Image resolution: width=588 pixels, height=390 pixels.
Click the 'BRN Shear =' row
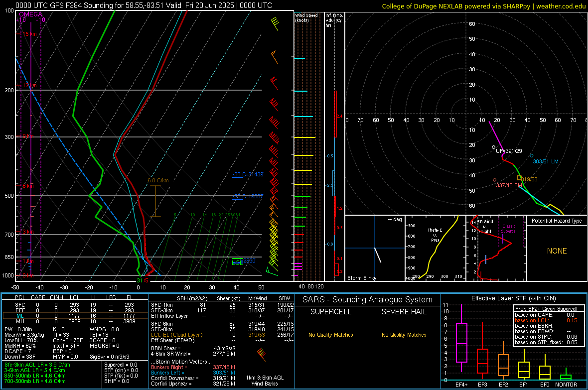pos(193,348)
